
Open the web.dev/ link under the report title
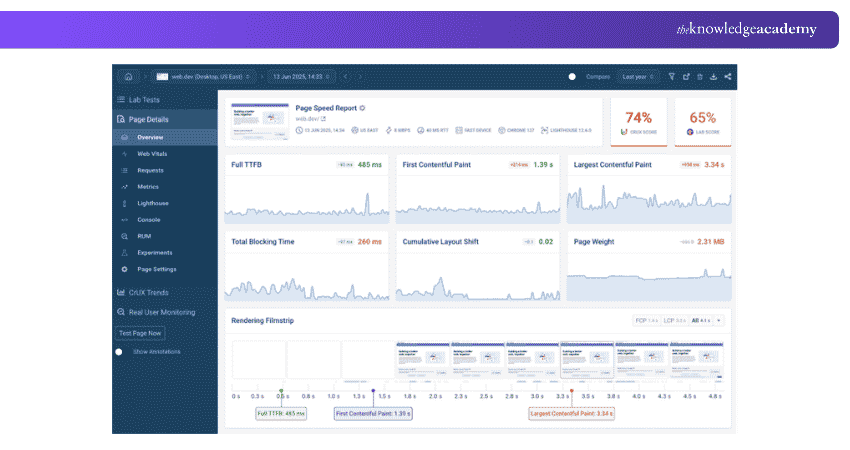[x=310, y=119]
